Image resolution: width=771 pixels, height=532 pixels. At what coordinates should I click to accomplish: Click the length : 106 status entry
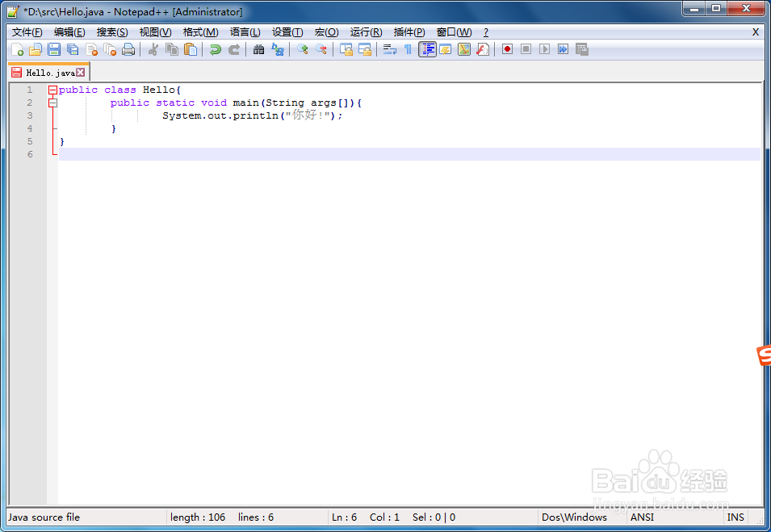point(198,517)
